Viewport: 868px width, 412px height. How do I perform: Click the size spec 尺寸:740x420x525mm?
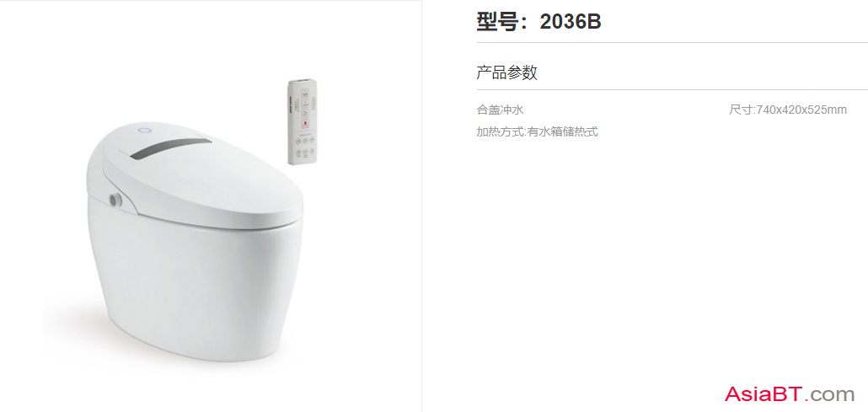[788, 110]
